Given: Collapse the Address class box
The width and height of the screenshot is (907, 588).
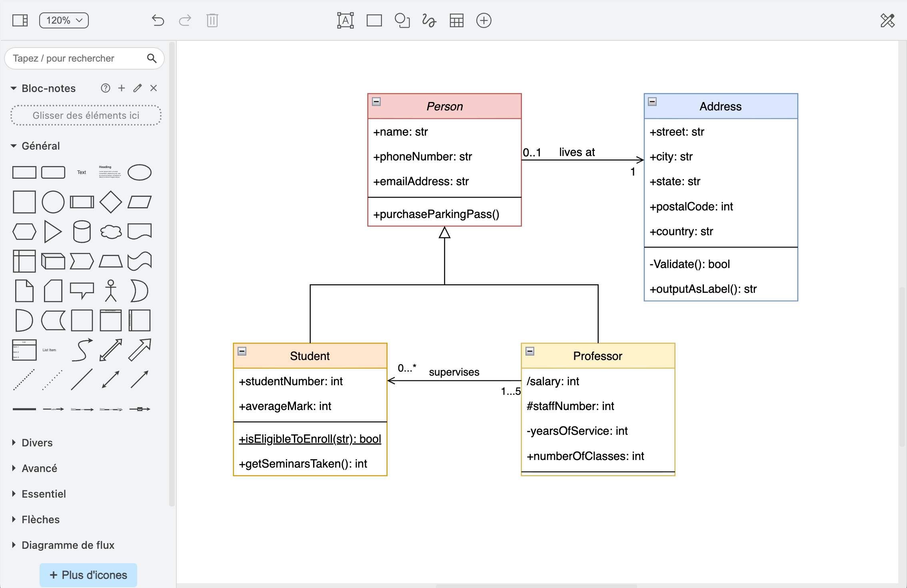Looking at the screenshot, I should [652, 102].
